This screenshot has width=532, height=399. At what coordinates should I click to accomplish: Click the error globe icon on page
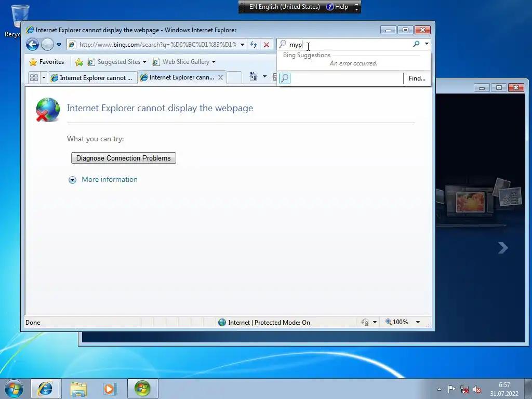(48, 110)
